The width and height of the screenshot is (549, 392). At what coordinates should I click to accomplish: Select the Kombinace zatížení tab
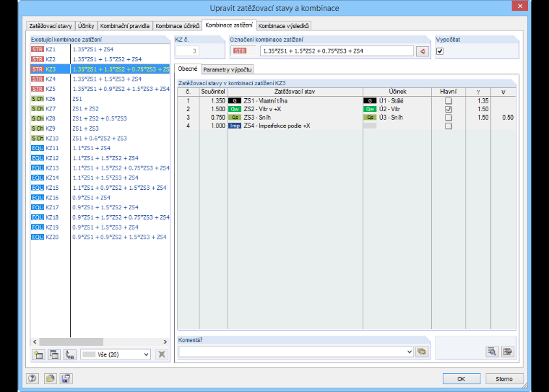(229, 25)
